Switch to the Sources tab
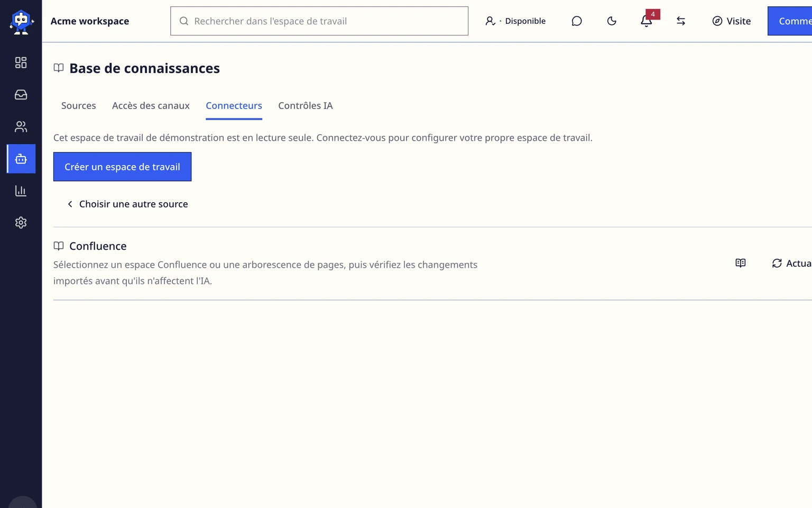 (x=79, y=105)
